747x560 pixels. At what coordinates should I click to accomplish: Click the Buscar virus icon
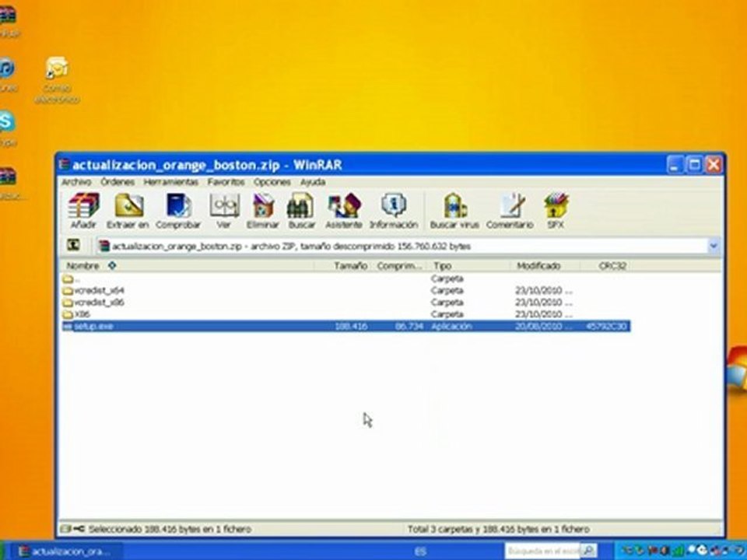point(454,211)
